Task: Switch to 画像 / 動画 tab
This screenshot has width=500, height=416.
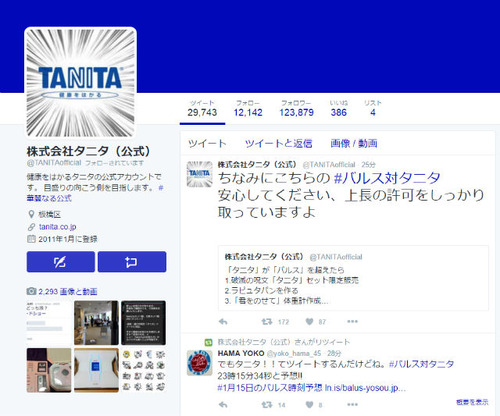Action: tap(354, 143)
